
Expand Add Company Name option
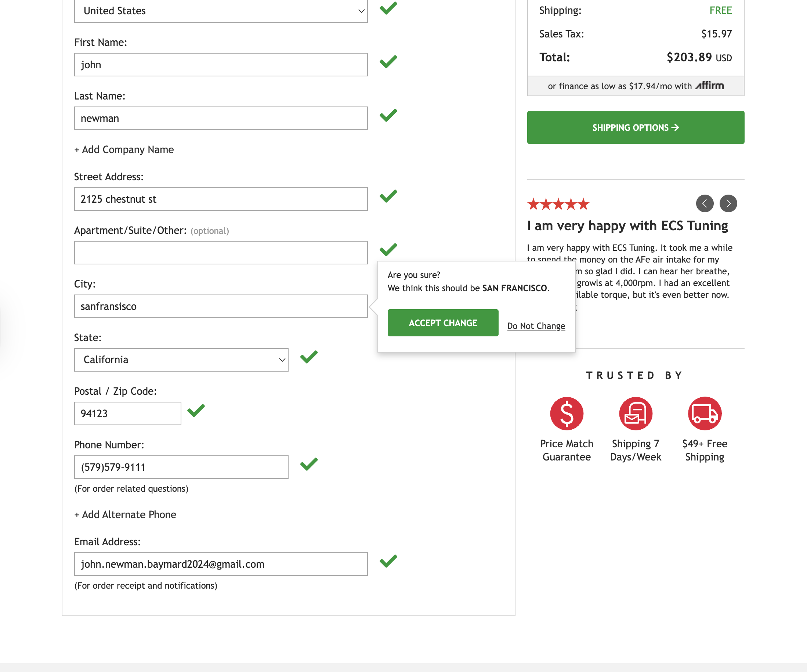coord(124,149)
